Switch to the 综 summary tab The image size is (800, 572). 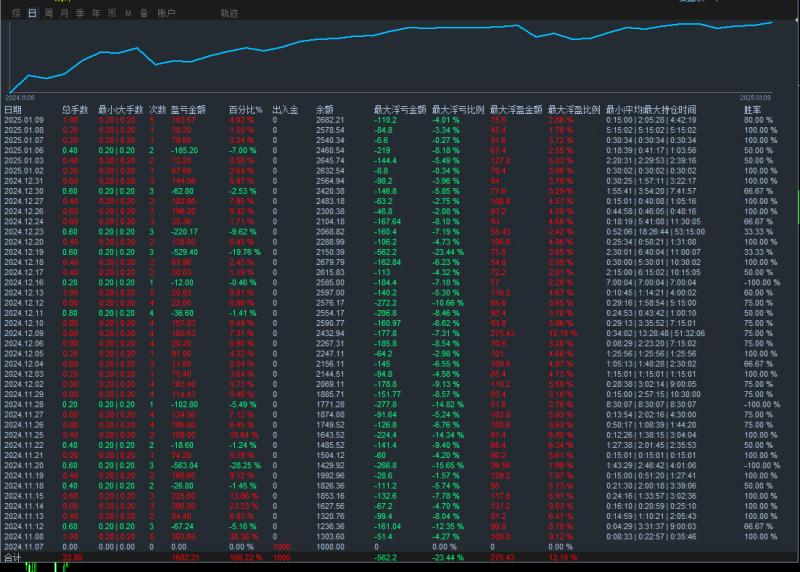(x=14, y=14)
